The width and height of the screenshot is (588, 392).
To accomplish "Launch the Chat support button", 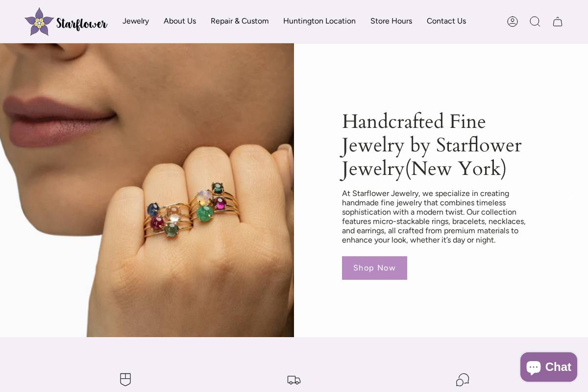I will point(548,367).
